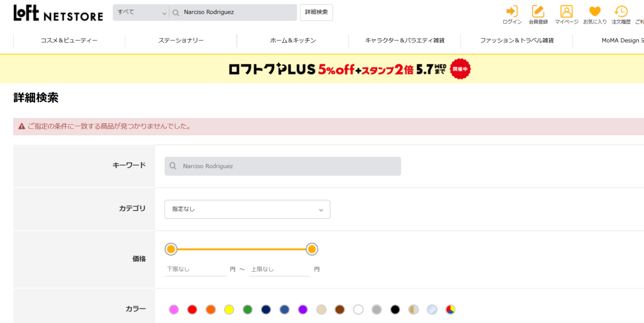Image resolution: width=644 pixels, height=323 pixels.
Task: Select the brown color swatch
Action: pos(340,309)
